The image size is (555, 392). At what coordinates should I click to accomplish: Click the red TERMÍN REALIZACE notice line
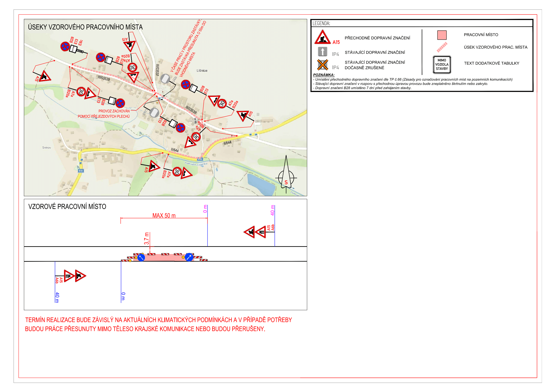[x=158, y=320]
